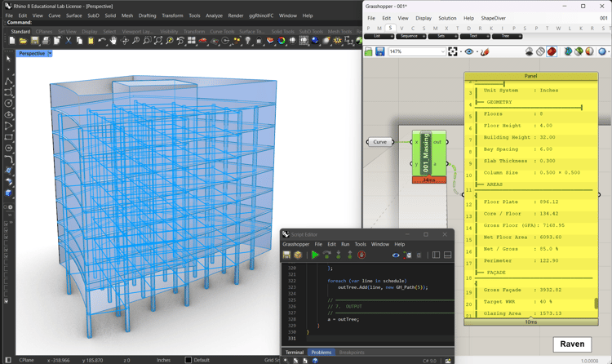Toggle Script Editor side panel layout
Viewport: 612px width, 364px height.
[x=436, y=255]
